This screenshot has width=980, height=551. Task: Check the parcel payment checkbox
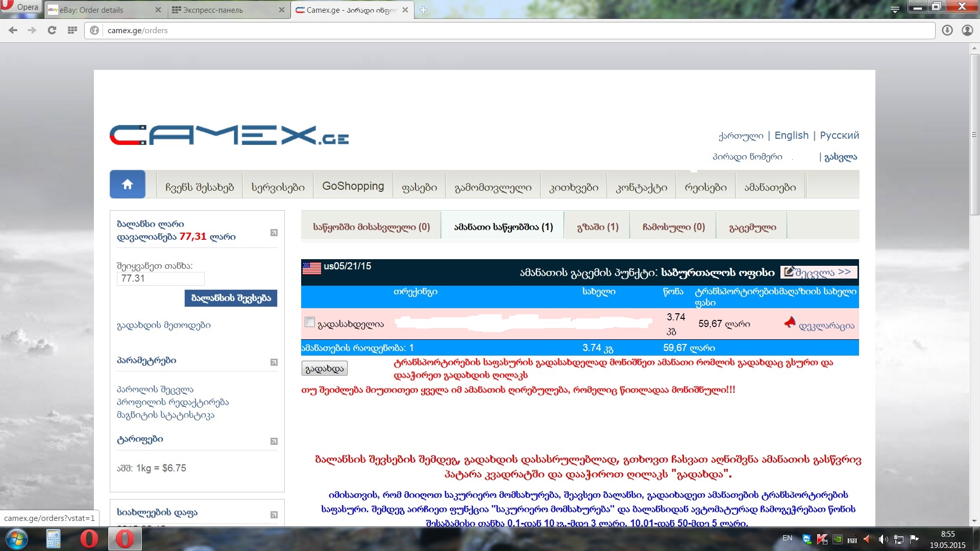(309, 322)
